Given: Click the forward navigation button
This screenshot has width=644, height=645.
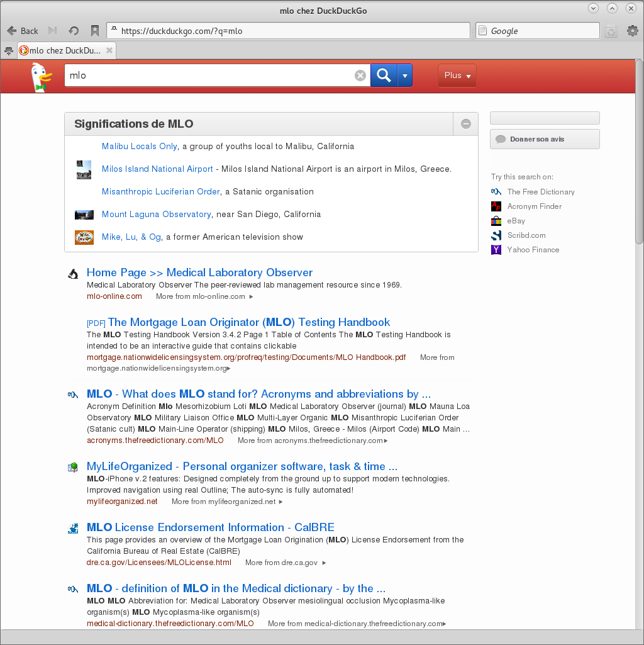Looking at the screenshot, I should point(52,31).
